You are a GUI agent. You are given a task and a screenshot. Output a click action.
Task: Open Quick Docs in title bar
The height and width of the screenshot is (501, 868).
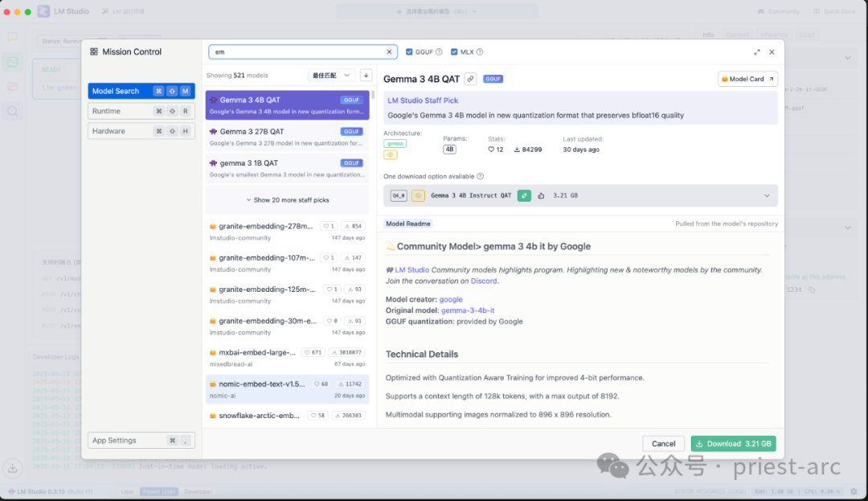click(834, 11)
